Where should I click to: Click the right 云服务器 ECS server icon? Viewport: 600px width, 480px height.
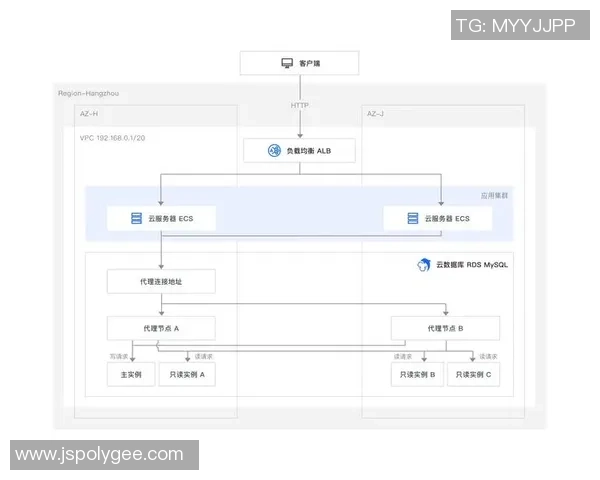(412, 218)
